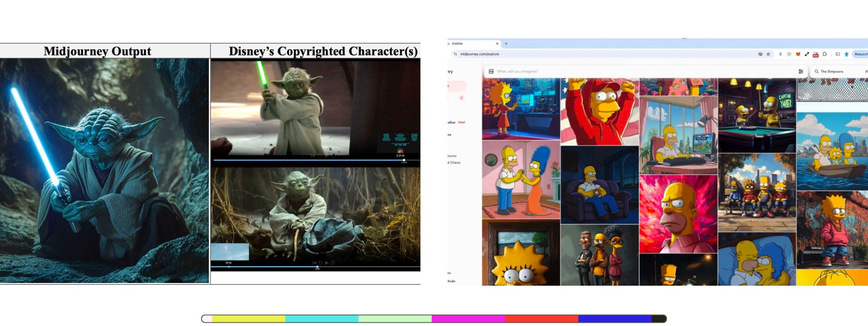868x326 pixels.
Task: Open Lisa at control room thumbnail
Action: point(521,109)
